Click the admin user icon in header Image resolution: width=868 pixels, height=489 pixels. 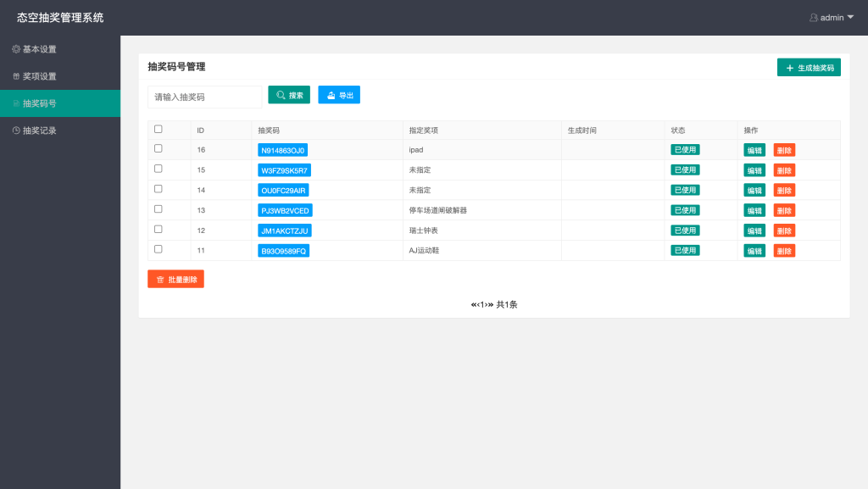[x=813, y=17]
